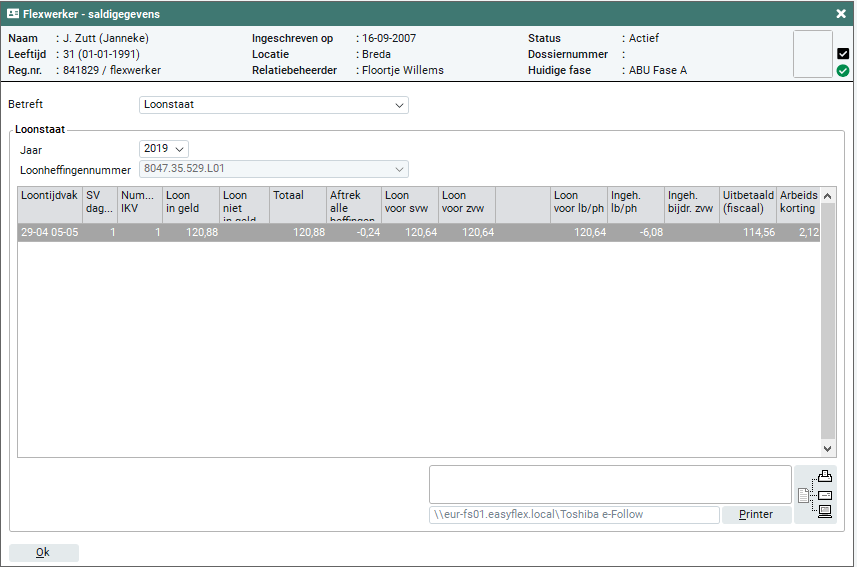857x567 pixels.
Task: Close the saldigegevens dialog
Action: [x=841, y=14]
